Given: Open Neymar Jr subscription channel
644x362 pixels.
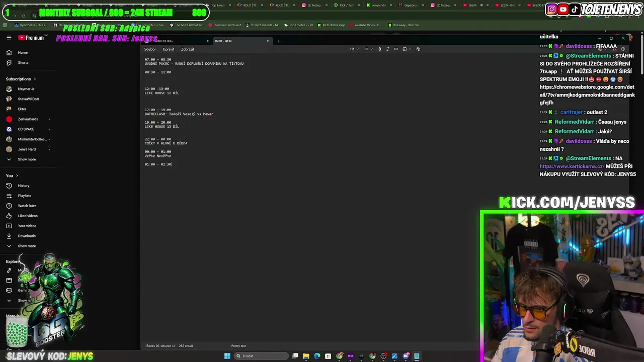Looking at the screenshot, I should pos(26,89).
